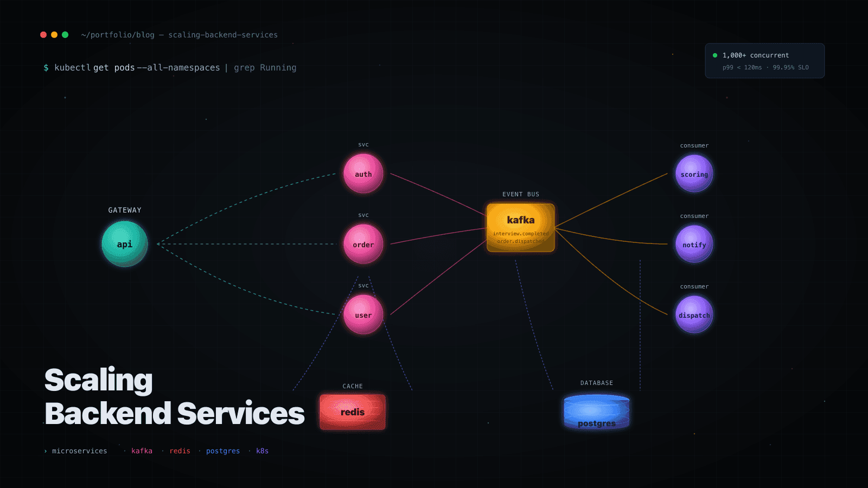This screenshot has width=868, height=488.
Task: Click the k8s tag in footer
Action: pos(263,451)
